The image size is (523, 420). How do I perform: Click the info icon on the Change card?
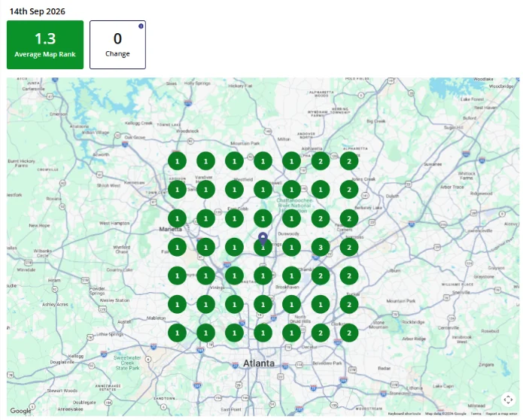pos(141,26)
